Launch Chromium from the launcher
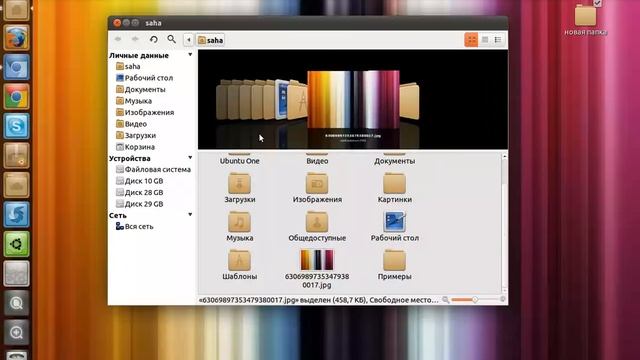 [x=16, y=67]
